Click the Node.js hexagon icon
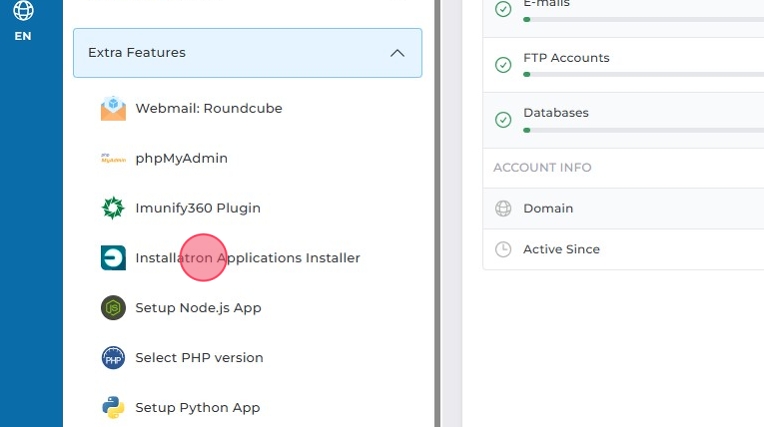Screen dimensions: 764x427 coord(113,308)
